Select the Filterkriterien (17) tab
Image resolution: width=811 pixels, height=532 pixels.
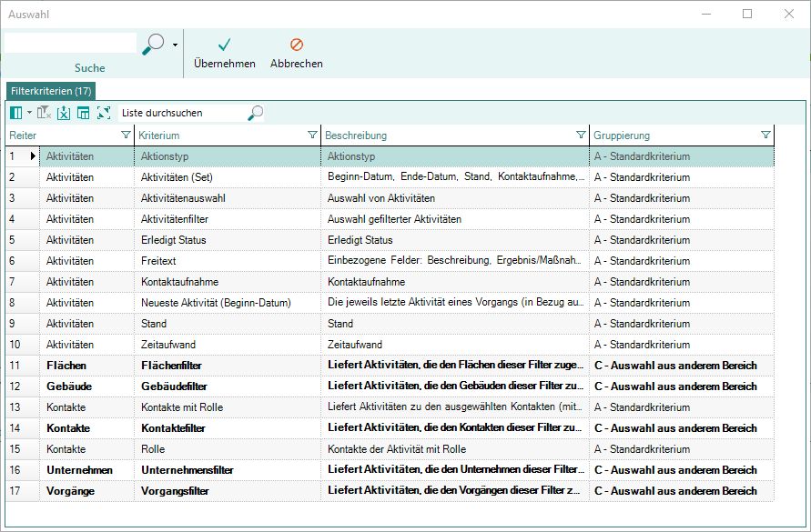51,91
